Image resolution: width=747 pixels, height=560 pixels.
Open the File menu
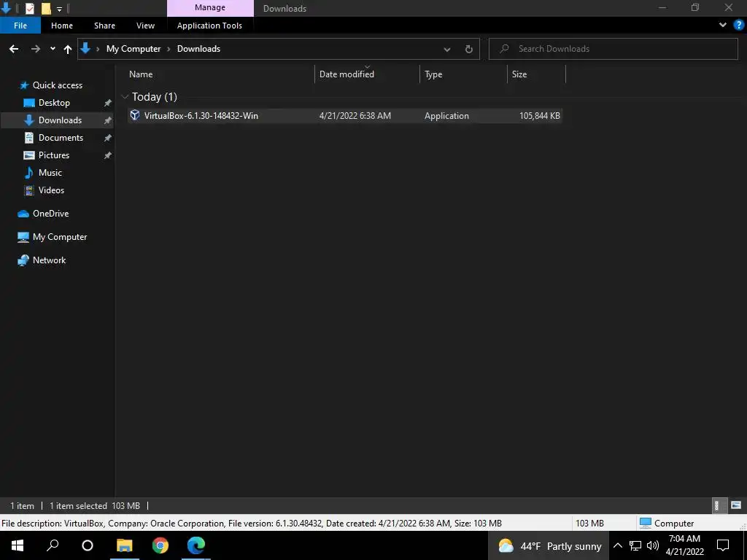pos(20,26)
